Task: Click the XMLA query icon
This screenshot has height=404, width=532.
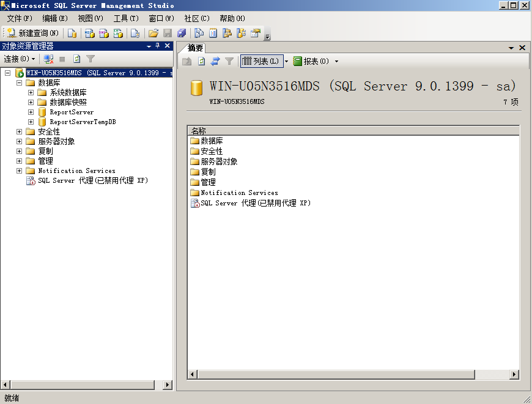Action: (x=118, y=33)
